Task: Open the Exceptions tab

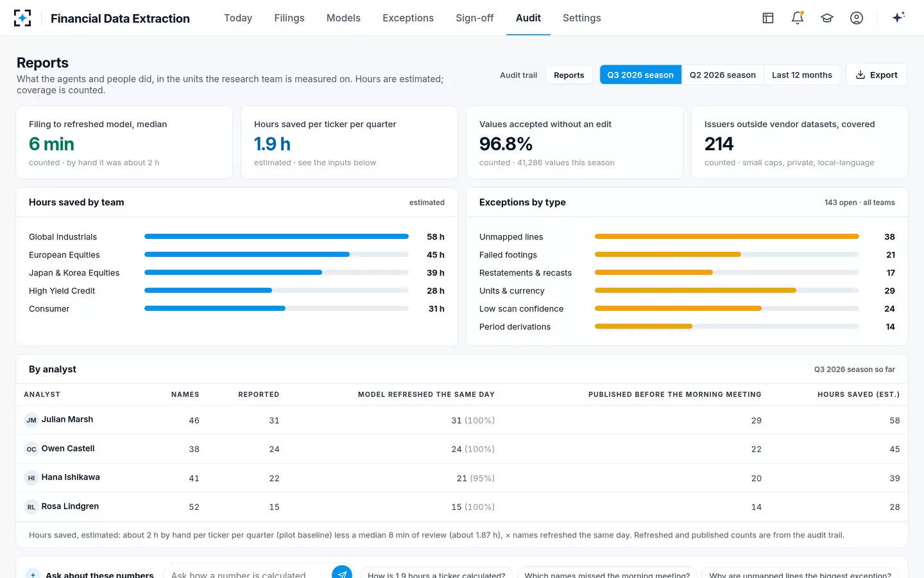Action: 408,18
